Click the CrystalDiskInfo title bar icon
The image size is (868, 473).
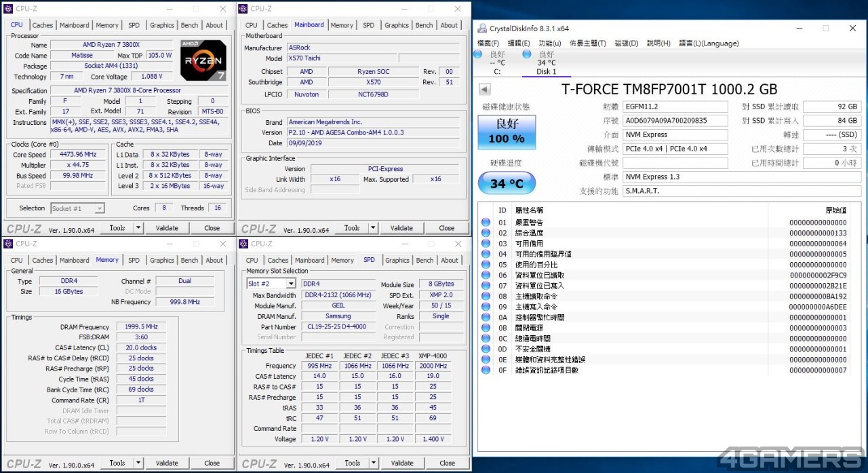482,29
